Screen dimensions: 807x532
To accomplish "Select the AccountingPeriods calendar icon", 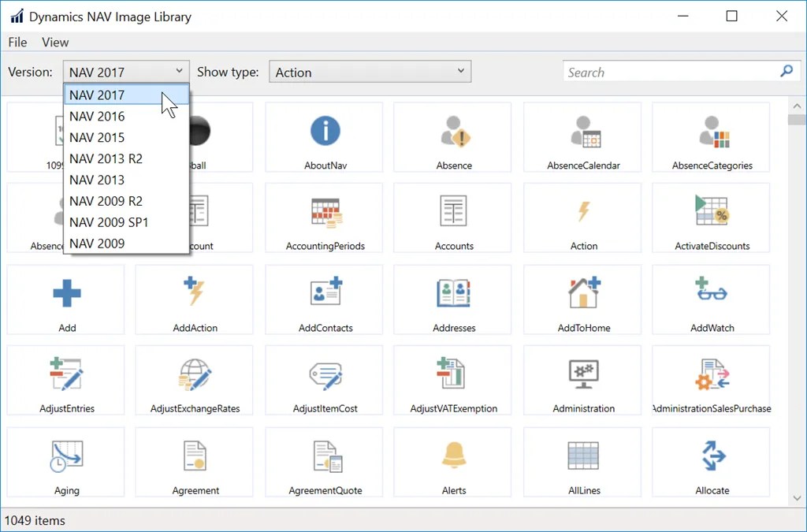I will tap(325, 213).
